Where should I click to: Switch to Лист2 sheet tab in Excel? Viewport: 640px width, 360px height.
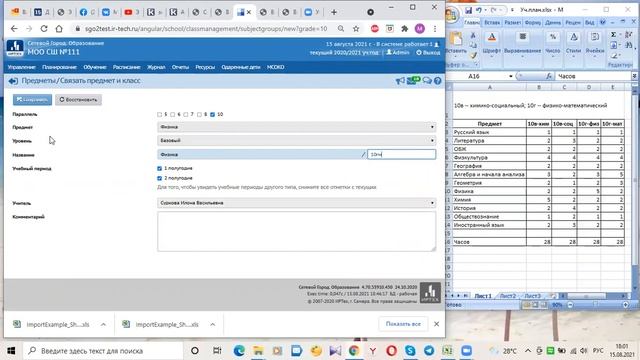click(508, 296)
